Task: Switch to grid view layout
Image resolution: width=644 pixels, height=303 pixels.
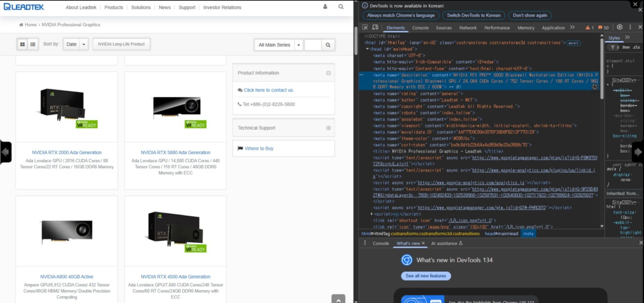Action: pyautogui.click(x=23, y=44)
